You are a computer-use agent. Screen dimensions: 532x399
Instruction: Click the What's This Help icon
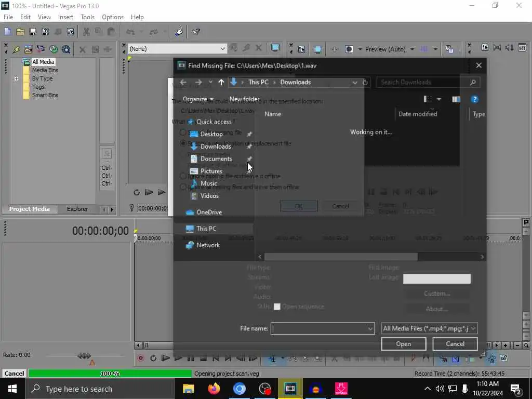(x=196, y=32)
